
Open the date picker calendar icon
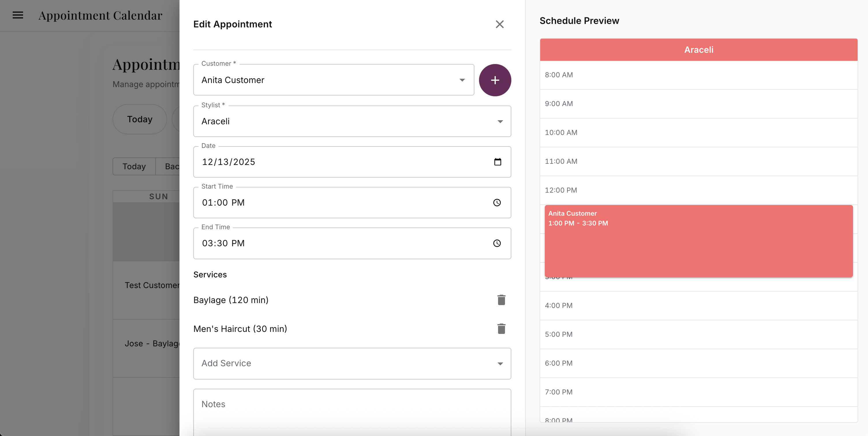[498, 161]
